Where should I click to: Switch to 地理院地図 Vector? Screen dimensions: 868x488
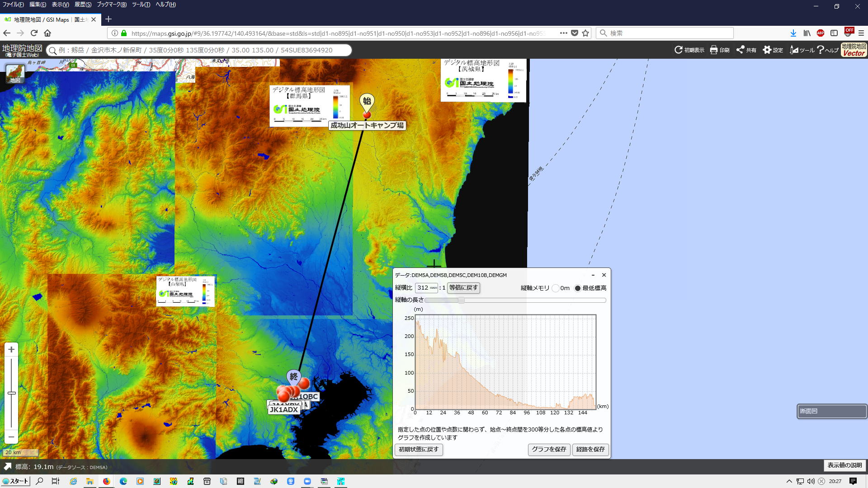pyautogui.click(x=854, y=50)
